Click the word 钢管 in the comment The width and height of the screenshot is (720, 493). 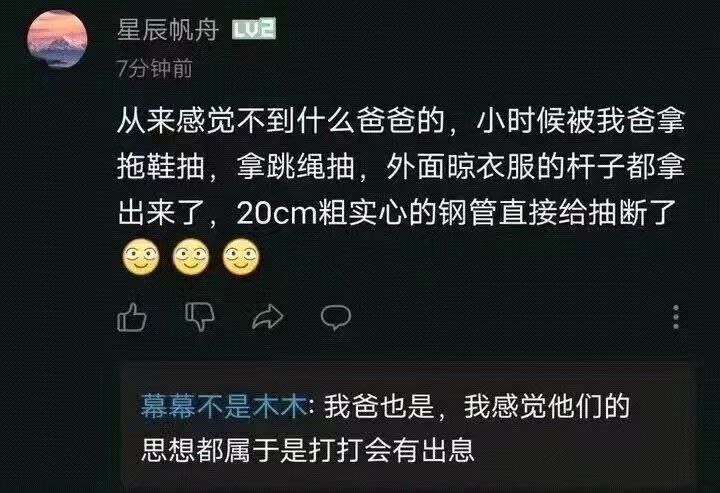(x=468, y=213)
